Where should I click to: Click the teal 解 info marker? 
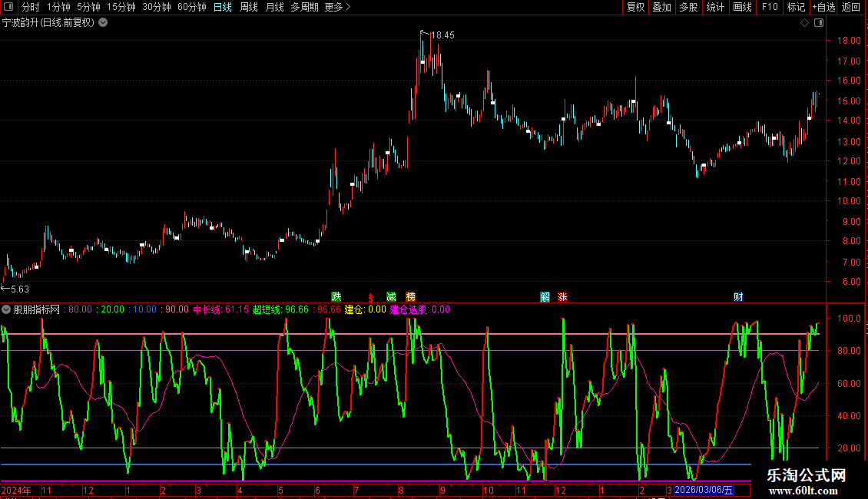[x=545, y=297]
